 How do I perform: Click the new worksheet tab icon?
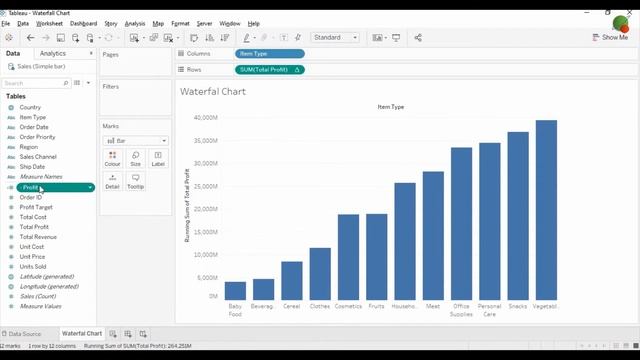coord(113,334)
